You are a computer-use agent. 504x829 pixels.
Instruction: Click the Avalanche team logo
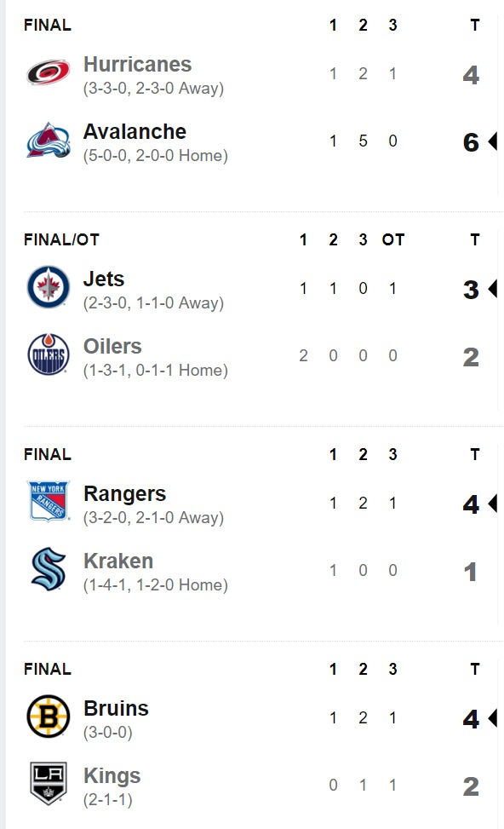pyautogui.click(x=48, y=140)
